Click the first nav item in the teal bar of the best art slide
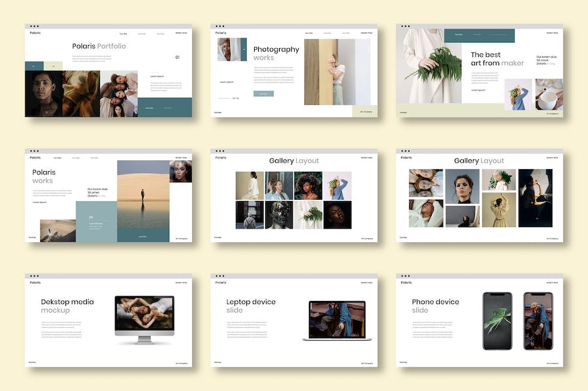 click(x=457, y=33)
